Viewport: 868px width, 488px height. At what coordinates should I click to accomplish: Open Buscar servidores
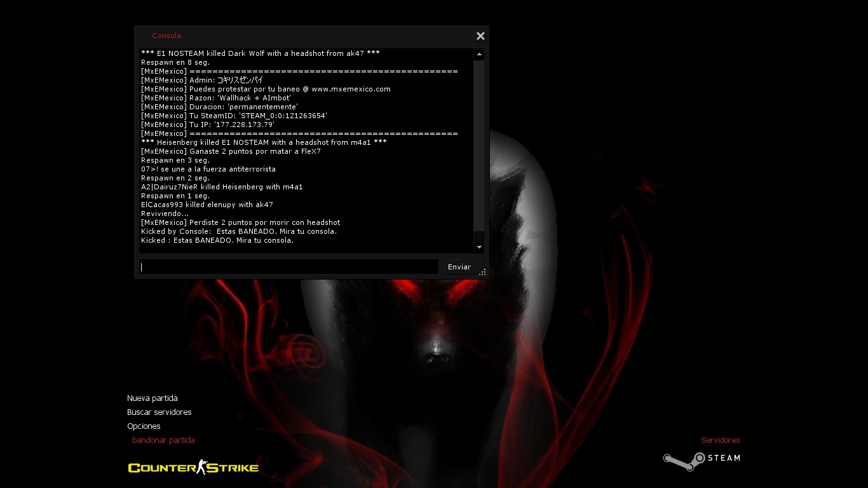159,412
